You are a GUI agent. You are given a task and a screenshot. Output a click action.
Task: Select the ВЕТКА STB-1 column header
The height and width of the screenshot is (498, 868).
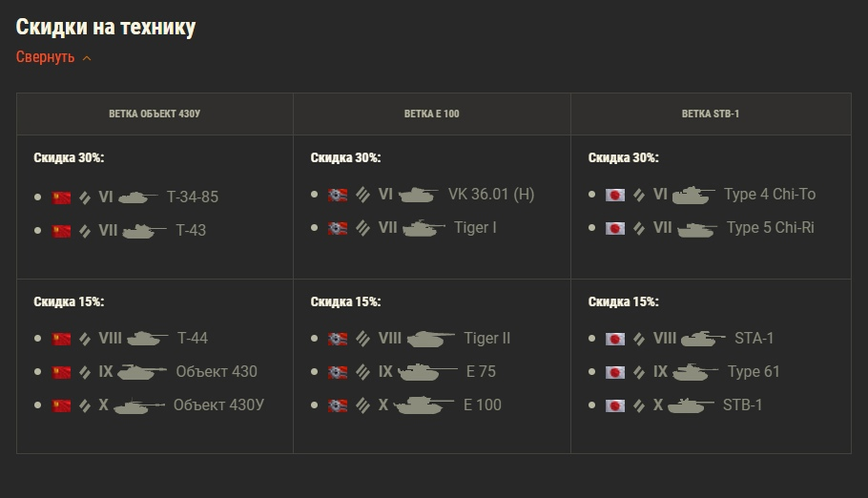[711, 114]
